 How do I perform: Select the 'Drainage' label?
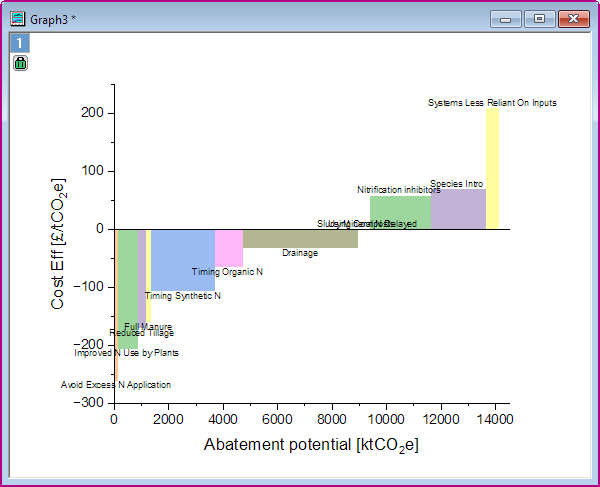click(300, 253)
